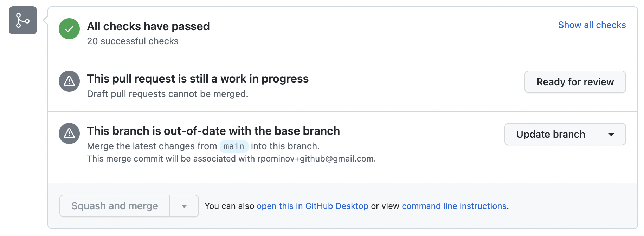Expand the Update branch options arrow
Viewport: 644px width, 236px height.
pos(611,135)
